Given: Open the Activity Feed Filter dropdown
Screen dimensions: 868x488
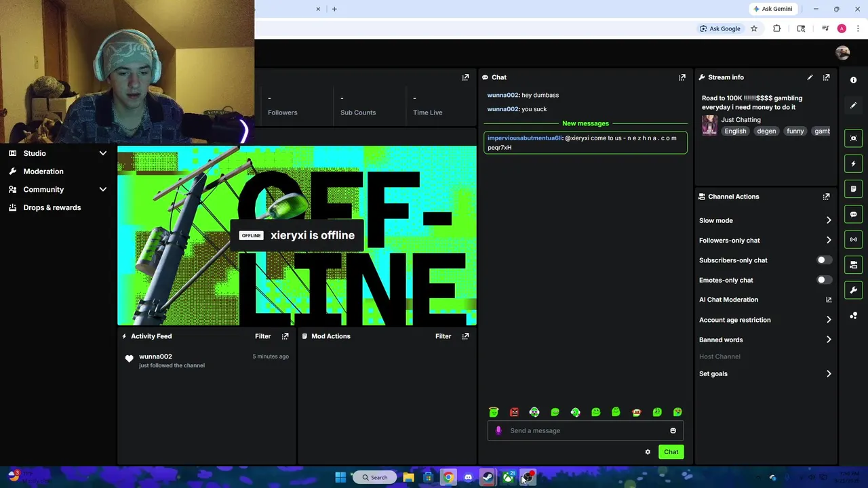Looking at the screenshot, I should point(262,336).
